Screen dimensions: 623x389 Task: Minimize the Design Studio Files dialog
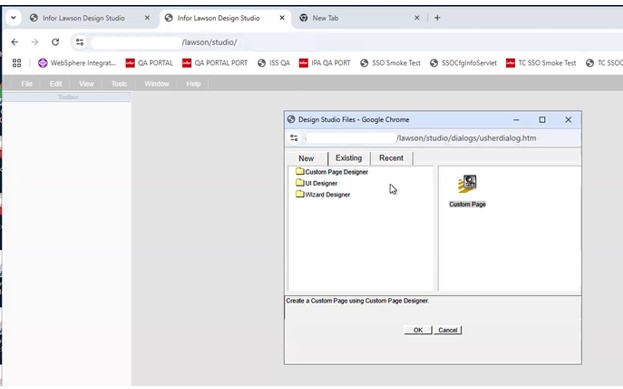point(516,120)
